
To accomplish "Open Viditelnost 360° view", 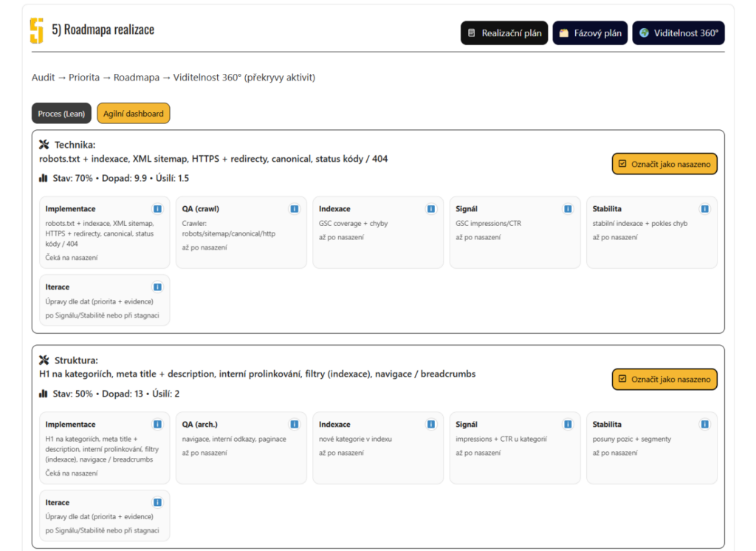I will (x=678, y=33).
